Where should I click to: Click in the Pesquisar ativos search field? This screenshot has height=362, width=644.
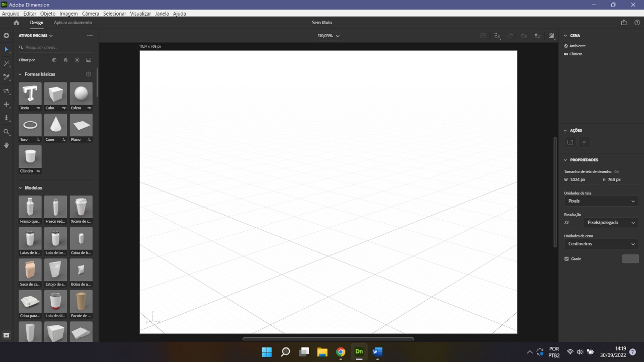(x=55, y=47)
